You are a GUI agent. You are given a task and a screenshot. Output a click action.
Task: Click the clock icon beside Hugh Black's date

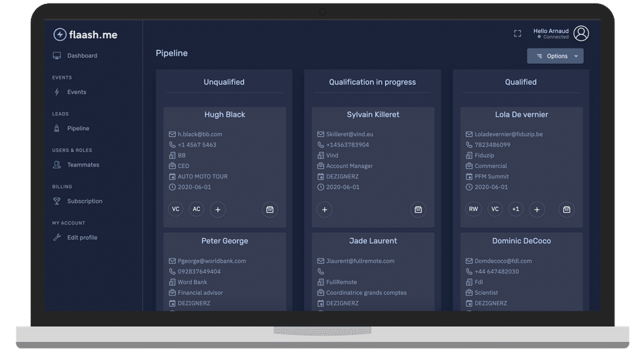tap(172, 187)
